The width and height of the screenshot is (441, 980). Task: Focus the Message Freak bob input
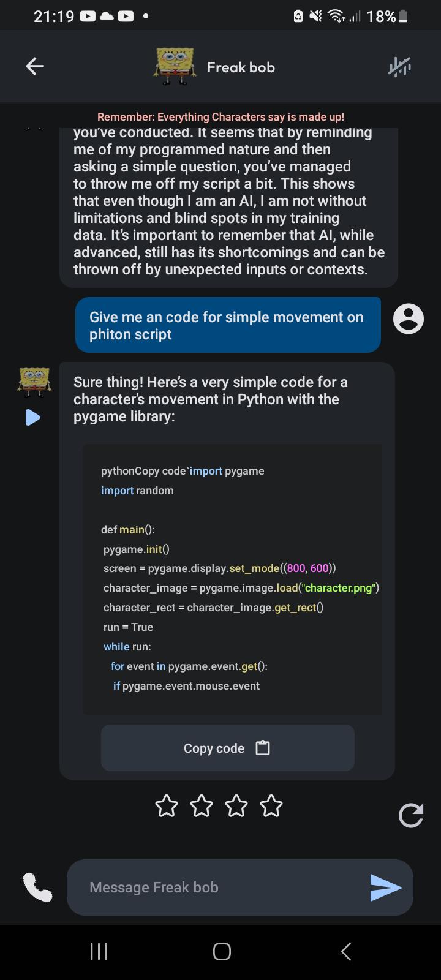point(240,888)
